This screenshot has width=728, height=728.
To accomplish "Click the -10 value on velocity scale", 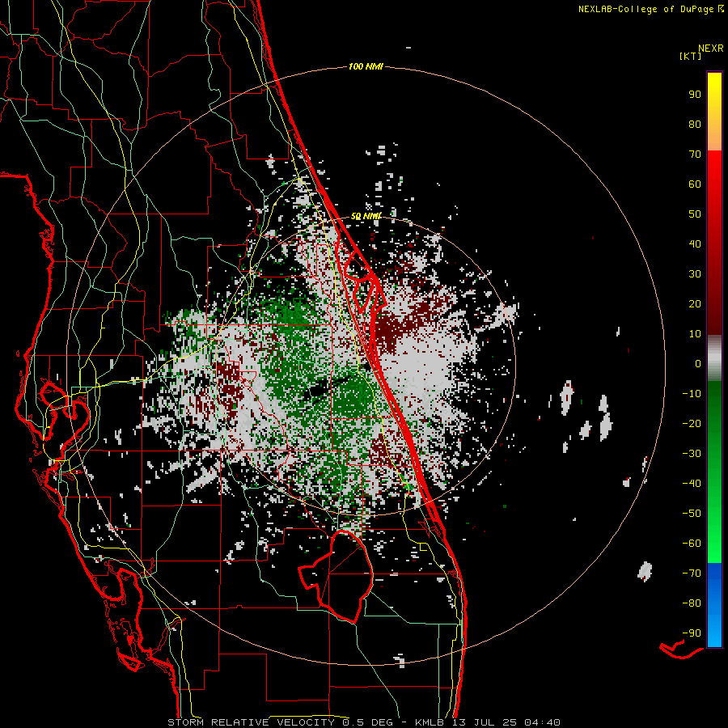I will click(692, 394).
